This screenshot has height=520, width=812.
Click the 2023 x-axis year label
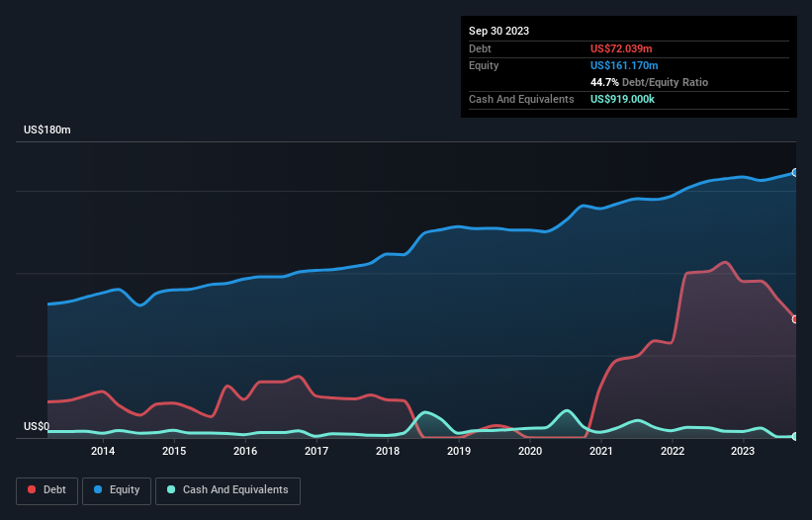coord(744,452)
